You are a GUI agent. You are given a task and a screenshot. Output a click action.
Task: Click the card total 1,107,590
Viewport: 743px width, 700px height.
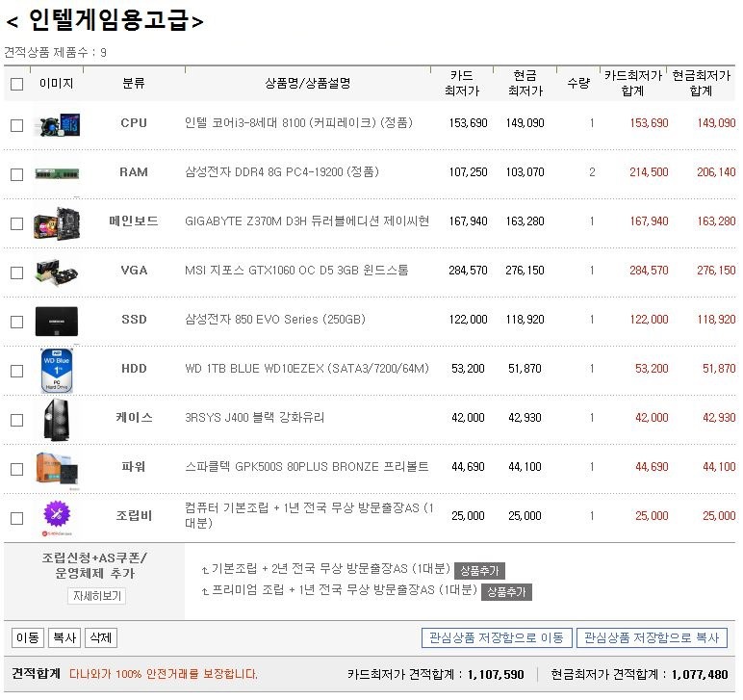click(496, 675)
